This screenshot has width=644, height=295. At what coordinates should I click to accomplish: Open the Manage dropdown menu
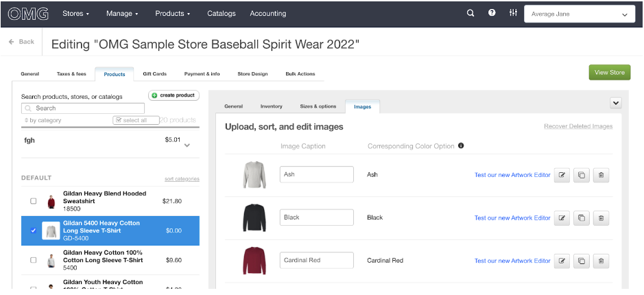(122, 14)
